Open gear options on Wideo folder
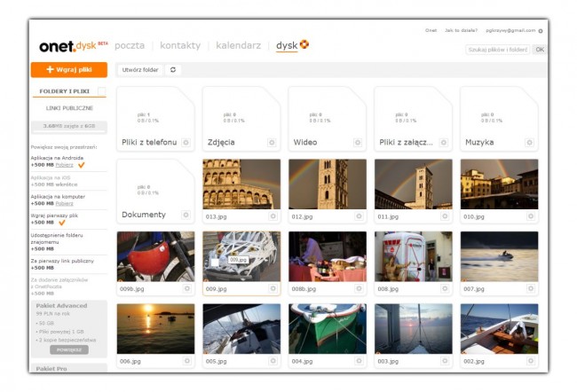The image size is (577, 392). click(x=358, y=142)
